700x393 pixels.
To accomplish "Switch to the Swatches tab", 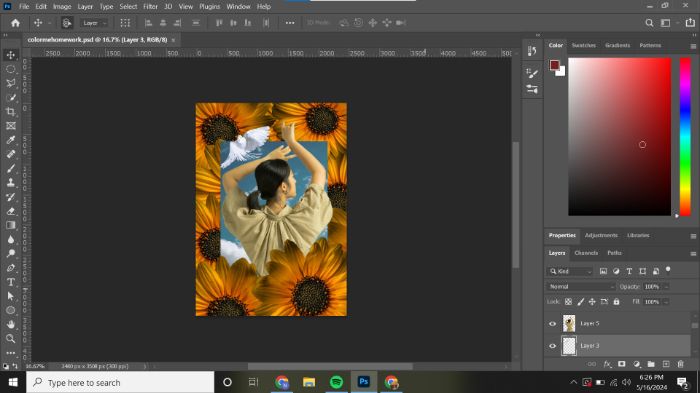I will click(x=583, y=46).
